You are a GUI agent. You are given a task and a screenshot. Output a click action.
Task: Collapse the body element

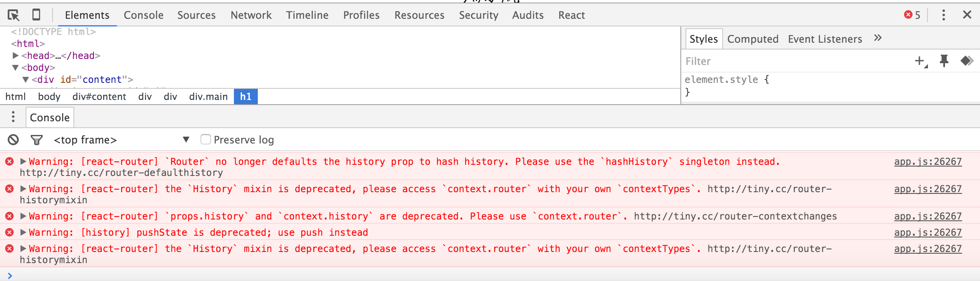[x=17, y=67]
